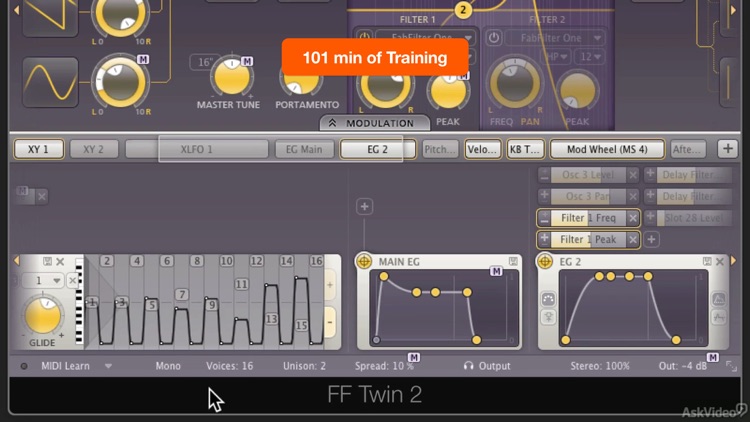
Task: Toggle invert on Filter 1 Freq slot
Action: tap(544, 218)
